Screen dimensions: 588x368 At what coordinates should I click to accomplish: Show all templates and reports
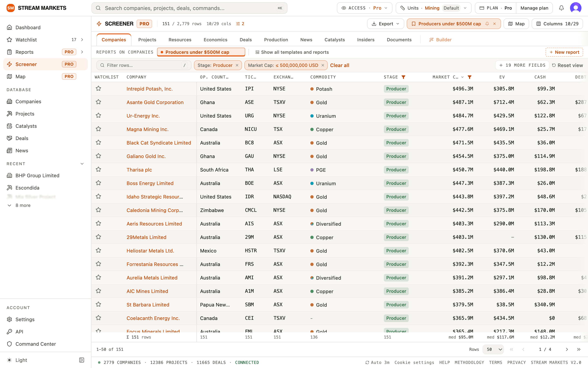click(x=292, y=52)
